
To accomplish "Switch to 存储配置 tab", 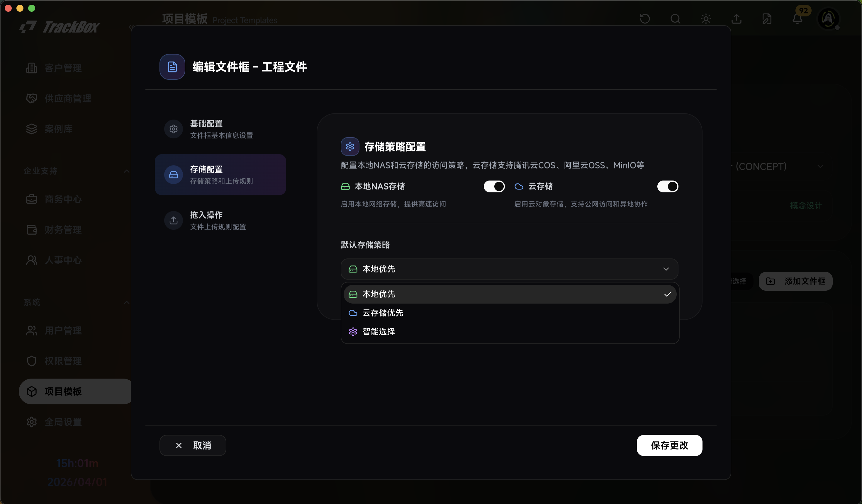I will click(x=220, y=175).
